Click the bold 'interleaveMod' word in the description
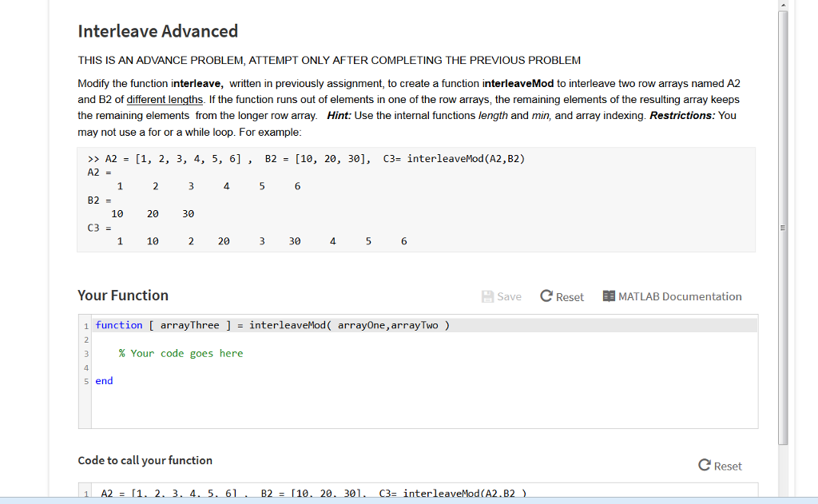 click(518, 84)
